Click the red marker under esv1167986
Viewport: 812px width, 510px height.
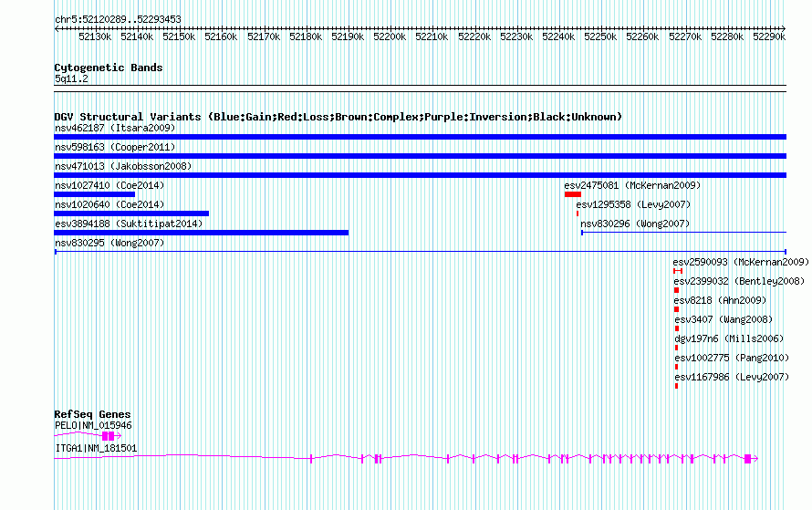coord(676,386)
